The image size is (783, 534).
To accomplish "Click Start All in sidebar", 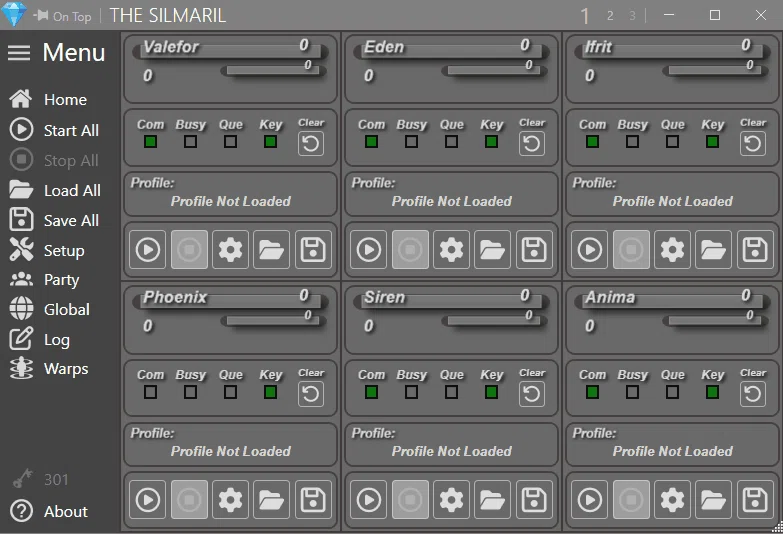I will (x=54, y=130).
